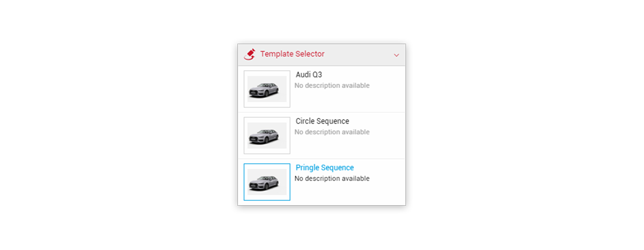Click the car image in Audi Q3 preview
Image resolution: width=644 pixels, height=250 pixels.
pos(264,90)
